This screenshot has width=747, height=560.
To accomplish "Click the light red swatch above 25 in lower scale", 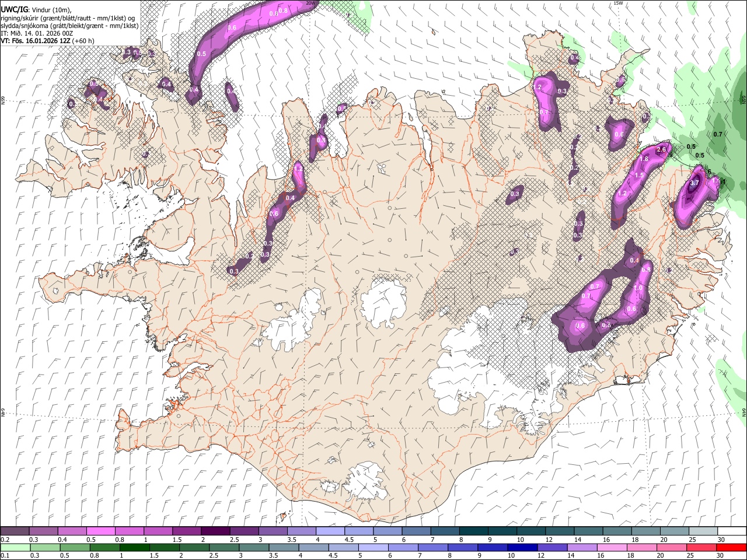I will coord(702,548).
